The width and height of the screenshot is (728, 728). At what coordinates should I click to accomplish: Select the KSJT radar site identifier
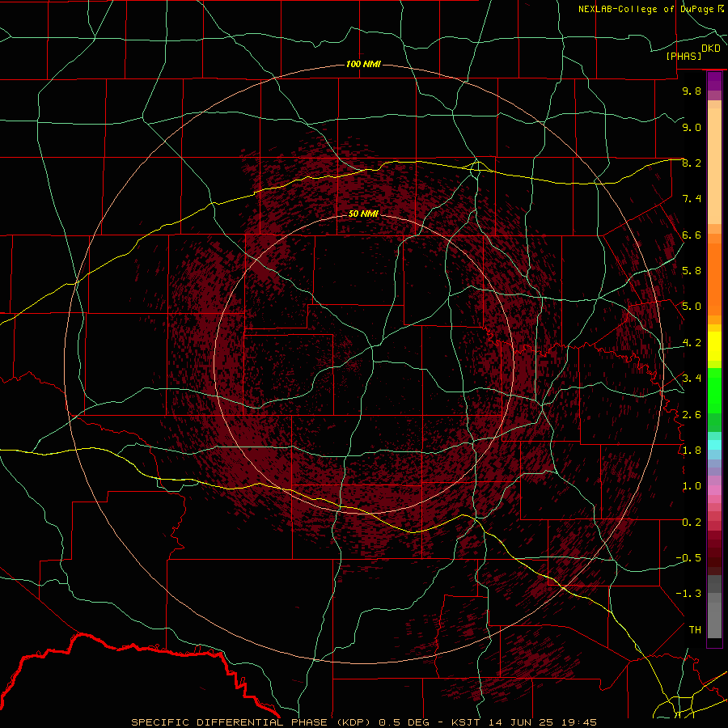click(466, 722)
